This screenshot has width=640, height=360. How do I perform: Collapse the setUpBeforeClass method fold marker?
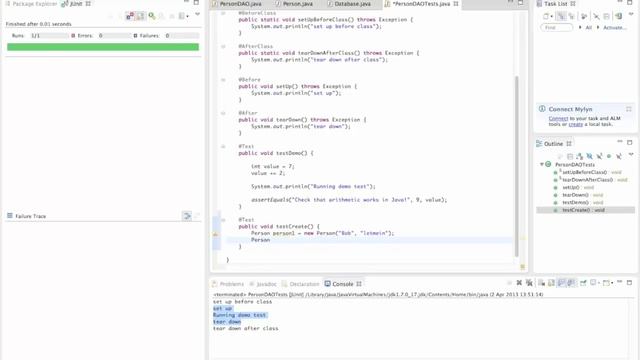point(223,13)
